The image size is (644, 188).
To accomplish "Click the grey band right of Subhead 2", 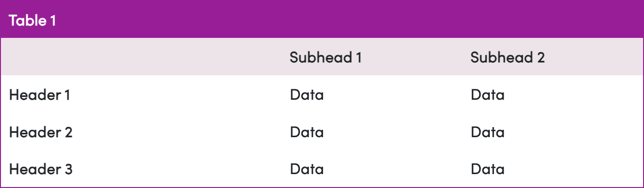I will pyautogui.click(x=594, y=57).
